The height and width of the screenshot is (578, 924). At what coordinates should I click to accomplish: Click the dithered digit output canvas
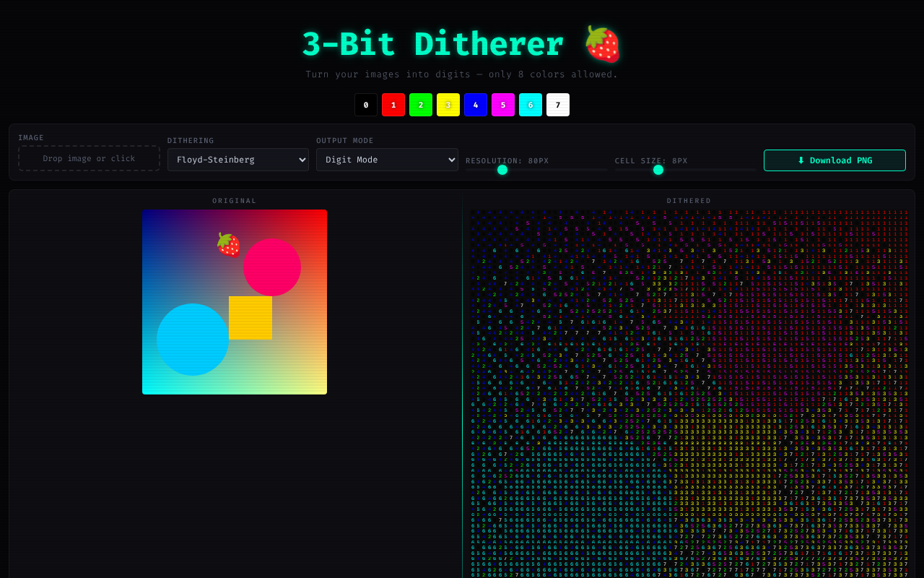[x=689, y=394]
